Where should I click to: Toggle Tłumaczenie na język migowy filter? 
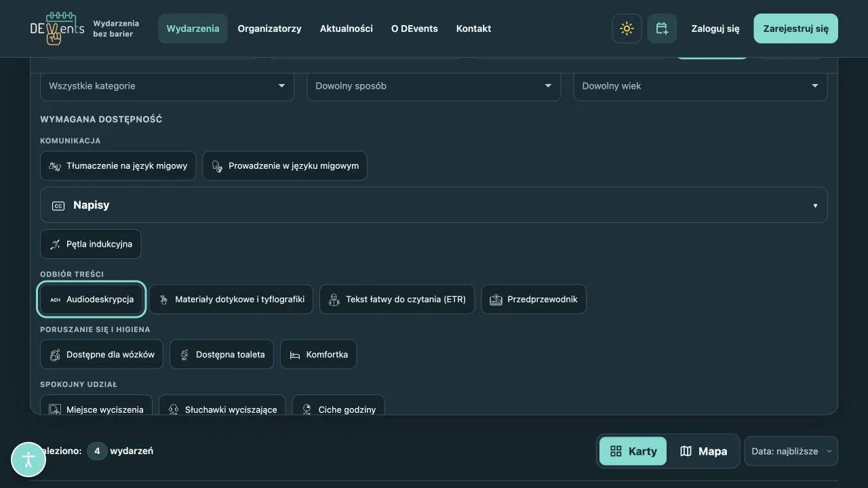[x=118, y=165]
